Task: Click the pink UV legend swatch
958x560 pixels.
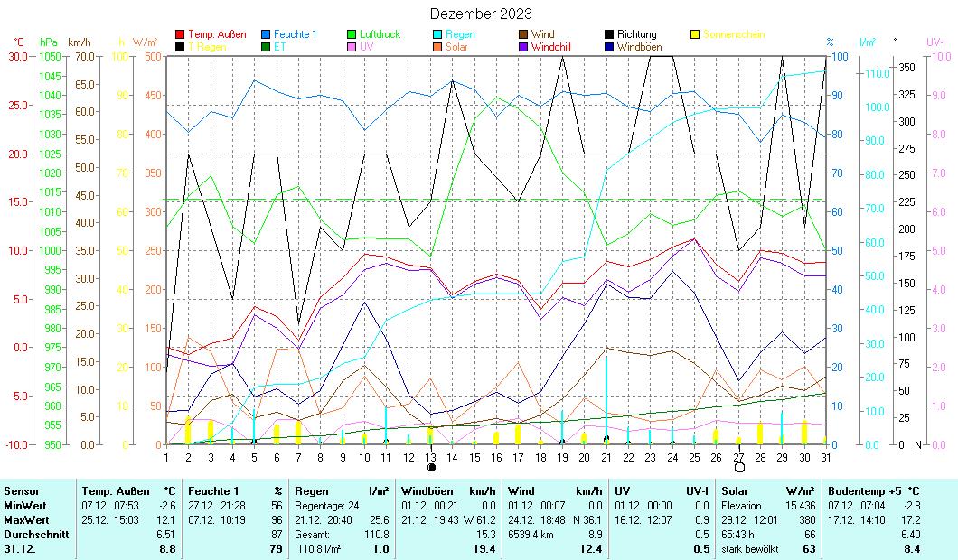Action: point(352,47)
